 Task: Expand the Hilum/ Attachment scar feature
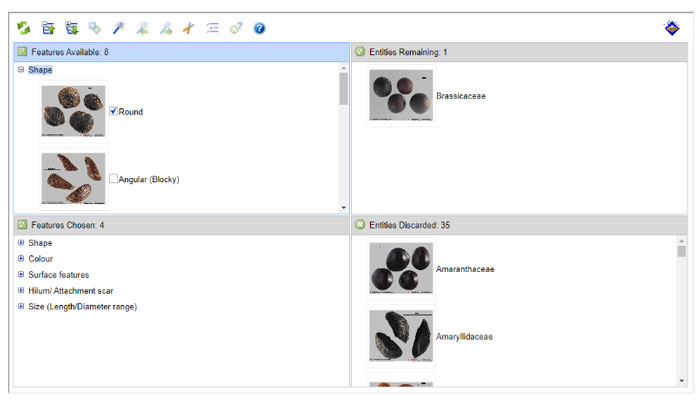tap(21, 291)
